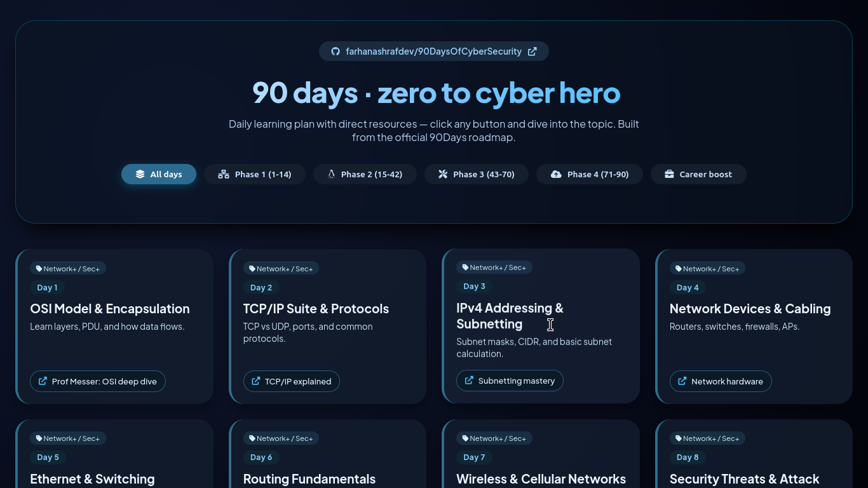The width and height of the screenshot is (868, 488).
Task: Click the Day 2 badge
Action: 261,288
